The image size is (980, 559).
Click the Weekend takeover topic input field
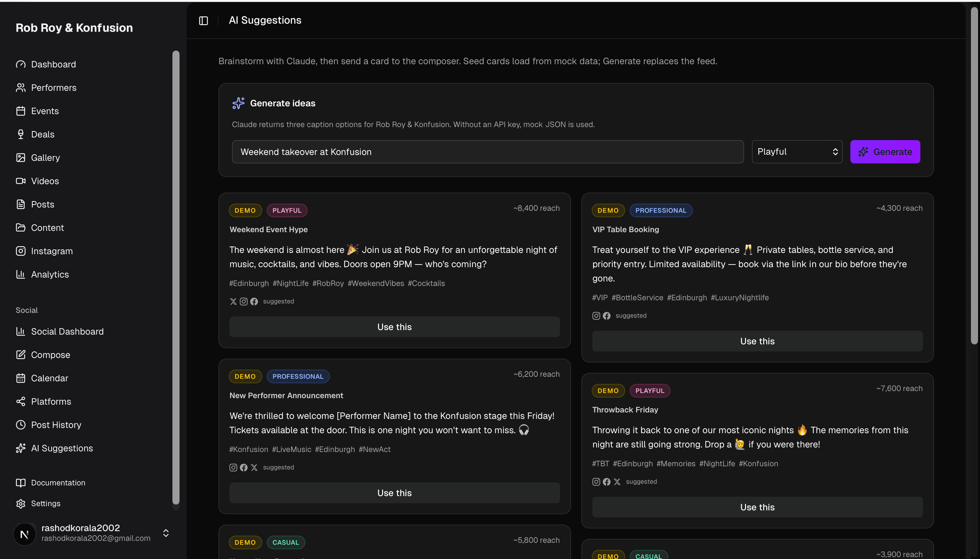[487, 151]
